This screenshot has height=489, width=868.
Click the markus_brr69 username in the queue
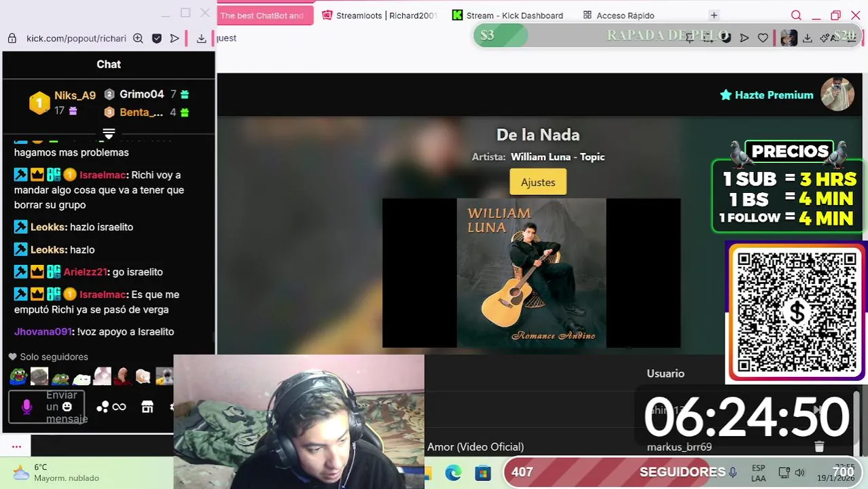pos(679,447)
